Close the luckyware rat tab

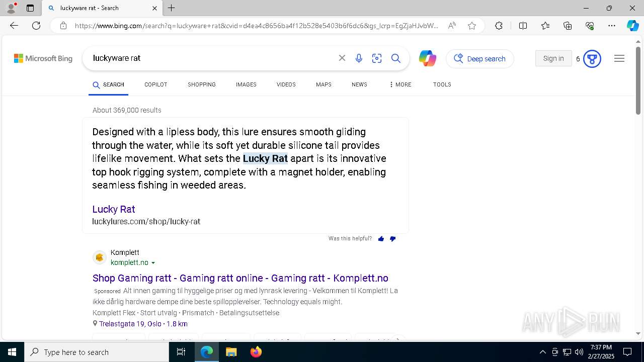click(154, 8)
